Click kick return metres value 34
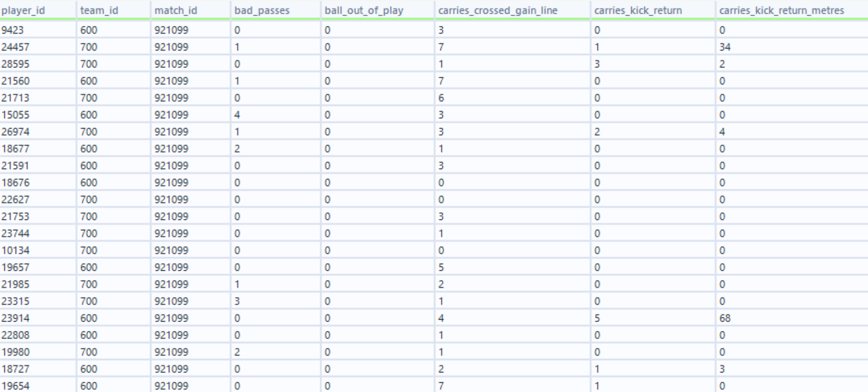This screenshot has width=868, height=392. coord(792,47)
